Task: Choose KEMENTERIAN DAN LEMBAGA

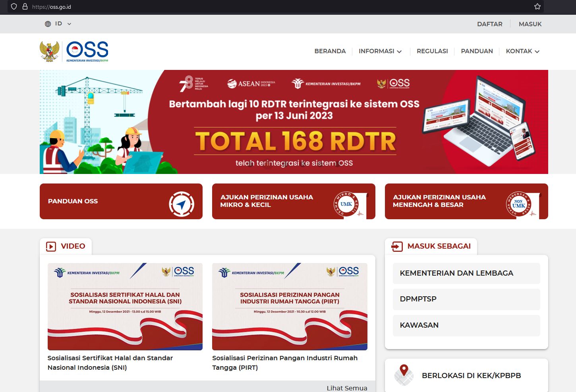Action: tap(466, 273)
